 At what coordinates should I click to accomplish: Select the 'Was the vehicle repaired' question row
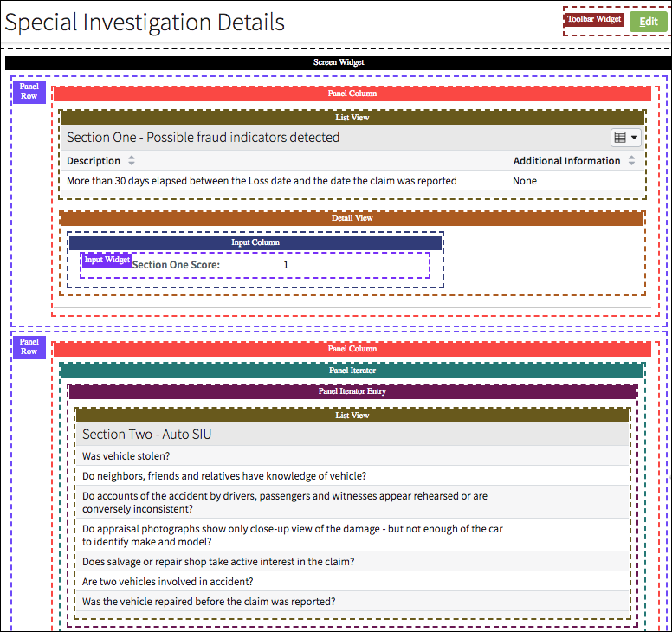(209, 602)
